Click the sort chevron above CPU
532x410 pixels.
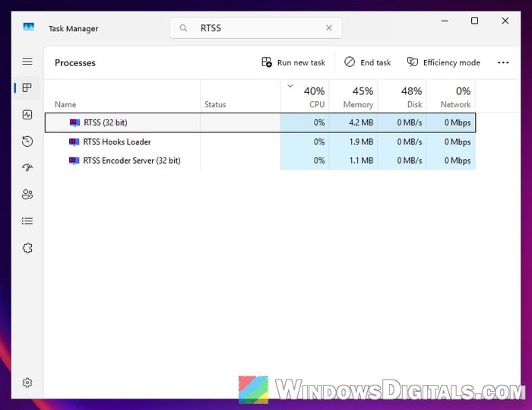(x=290, y=86)
